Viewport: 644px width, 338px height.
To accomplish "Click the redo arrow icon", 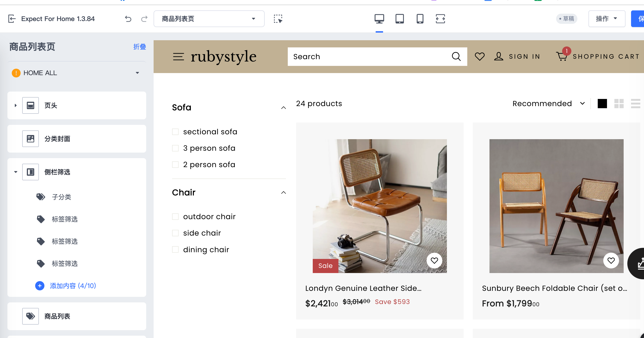I will point(144,19).
